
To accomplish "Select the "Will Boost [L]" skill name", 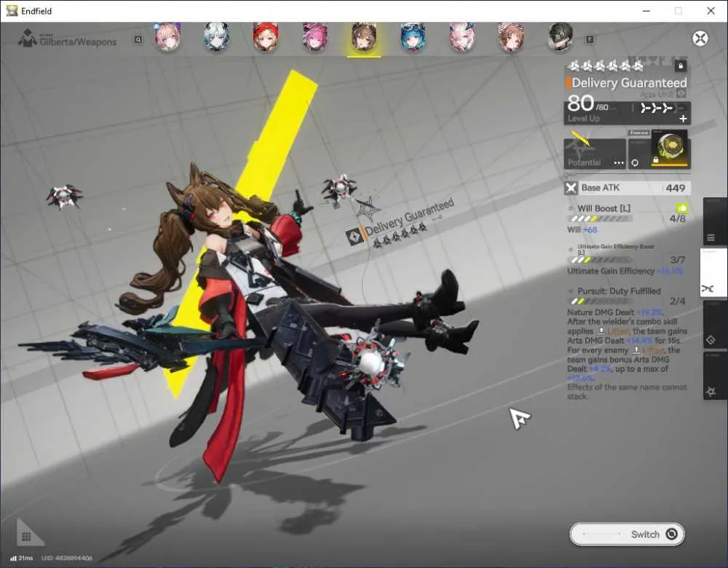I will pos(604,208).
